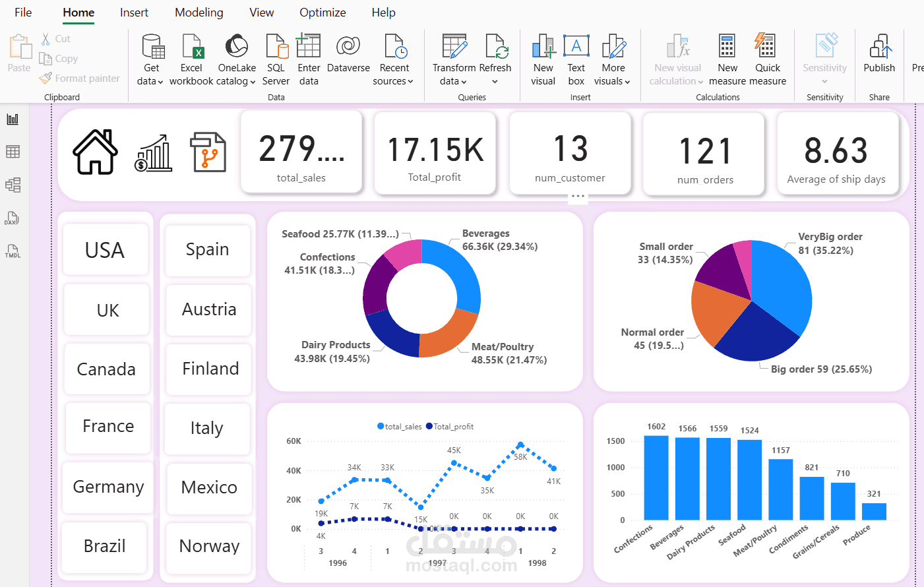The height and width of the screenshot is (587, 924).
Task: Open the Insert ribbon tab
Action: pos(134,13)
